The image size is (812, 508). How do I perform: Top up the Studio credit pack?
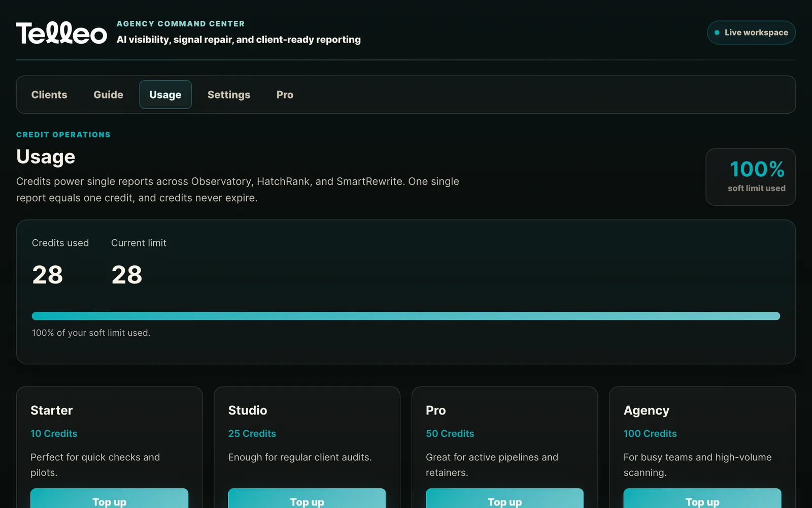point(307,499)
